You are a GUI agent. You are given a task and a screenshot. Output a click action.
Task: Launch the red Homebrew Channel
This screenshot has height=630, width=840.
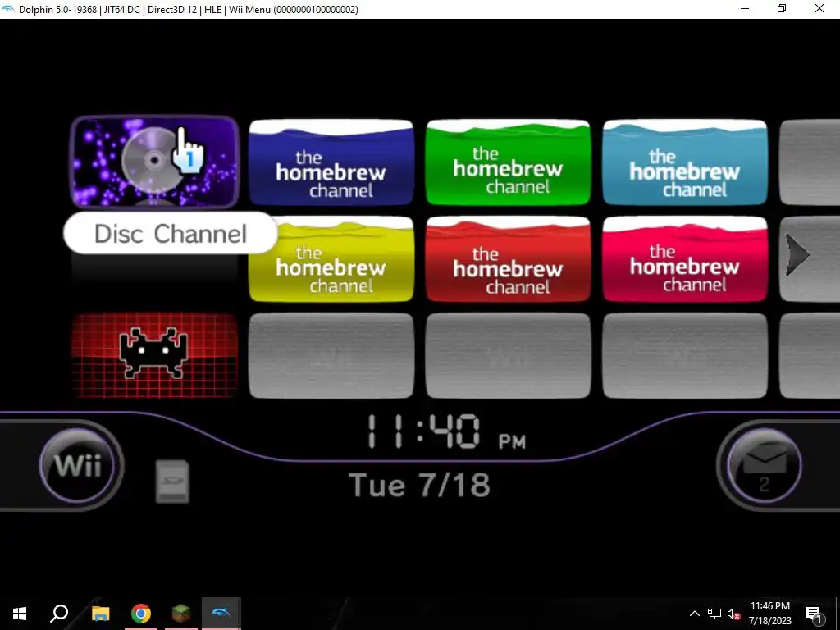(x=508, y=259)
